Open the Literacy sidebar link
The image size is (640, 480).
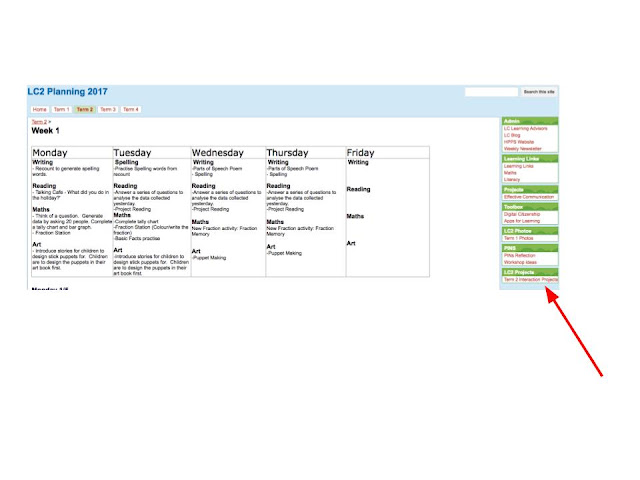[x=512, y=180]
